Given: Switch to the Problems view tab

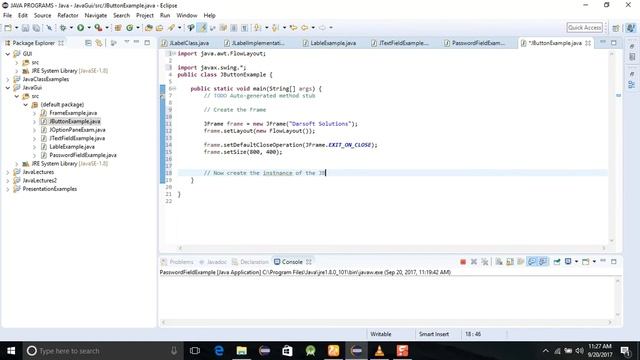Looking at the screenshot, I should [178, 262].
